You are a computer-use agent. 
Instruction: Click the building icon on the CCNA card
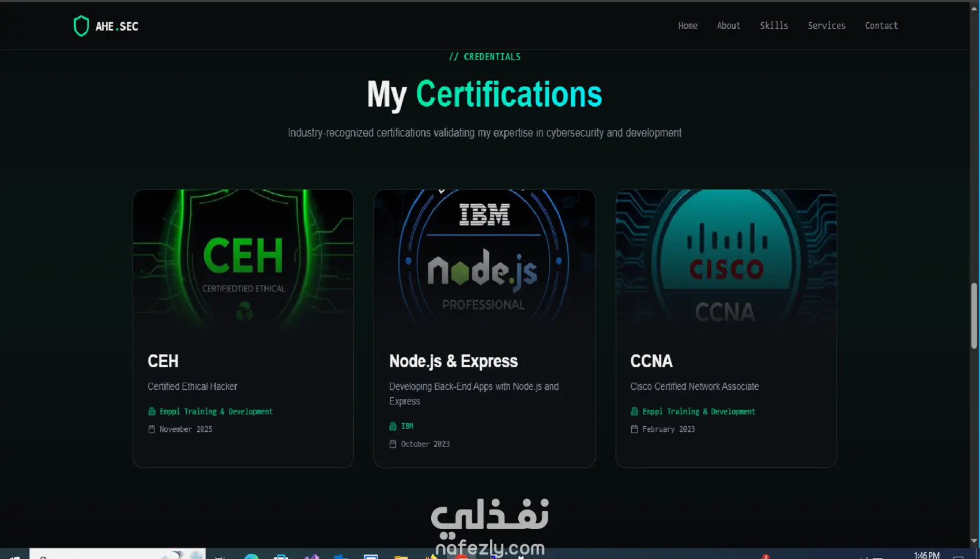coord(634,411)
